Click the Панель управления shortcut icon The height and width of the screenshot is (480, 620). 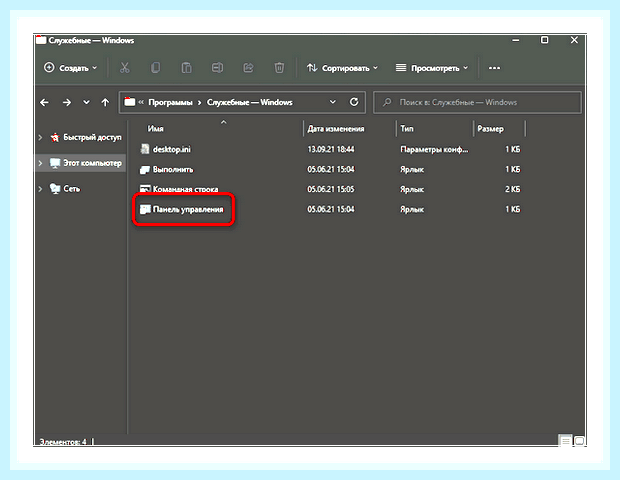click(x=145, y=209)
